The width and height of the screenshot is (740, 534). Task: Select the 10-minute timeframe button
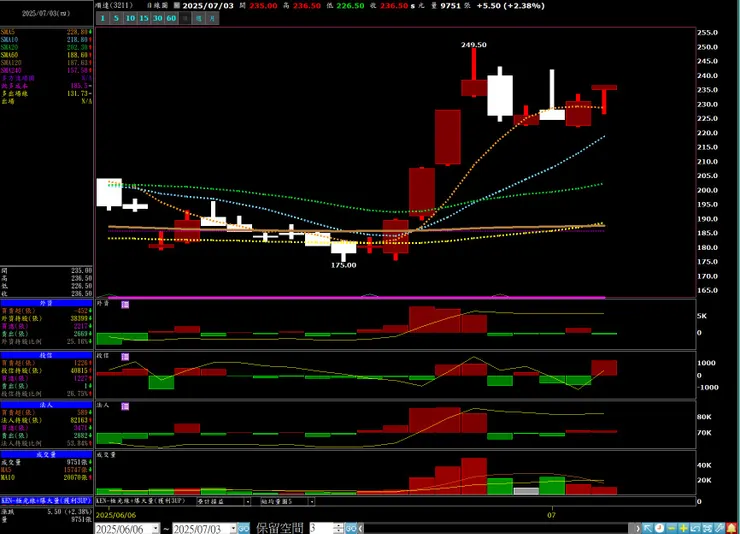pyautogui.click(x=130, y=18)
